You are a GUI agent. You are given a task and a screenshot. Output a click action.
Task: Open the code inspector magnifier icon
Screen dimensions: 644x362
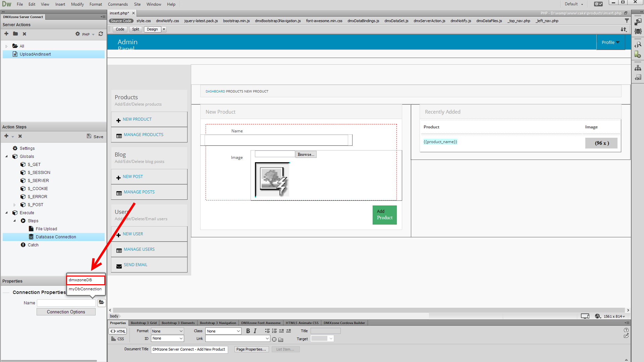[638, 45]
